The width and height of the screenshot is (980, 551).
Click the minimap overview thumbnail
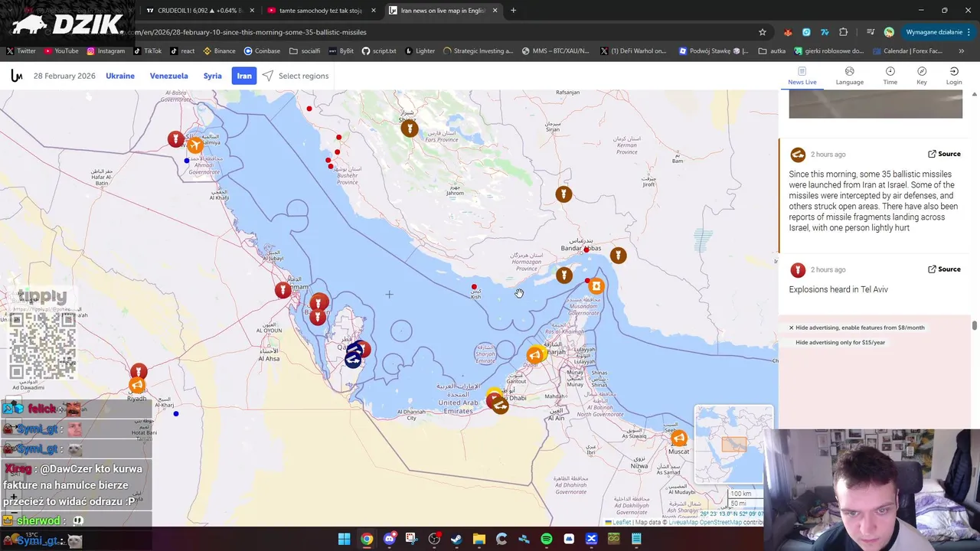[733, 444]
